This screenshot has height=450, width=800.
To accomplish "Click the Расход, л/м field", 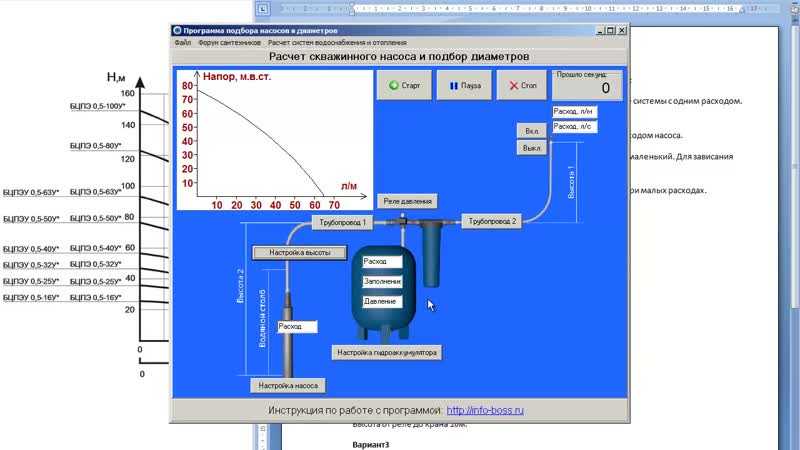I will click(x=574, y=111).
